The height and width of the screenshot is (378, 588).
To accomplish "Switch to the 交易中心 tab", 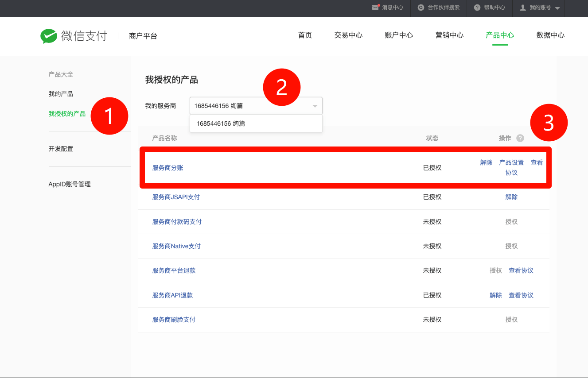I will [x=348, y=35].
